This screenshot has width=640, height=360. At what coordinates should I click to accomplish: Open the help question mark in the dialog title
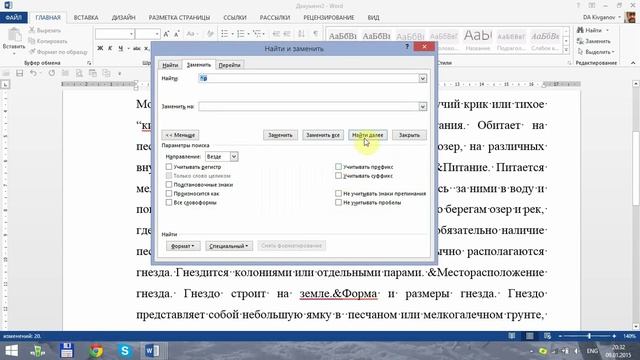coord(407,47)
